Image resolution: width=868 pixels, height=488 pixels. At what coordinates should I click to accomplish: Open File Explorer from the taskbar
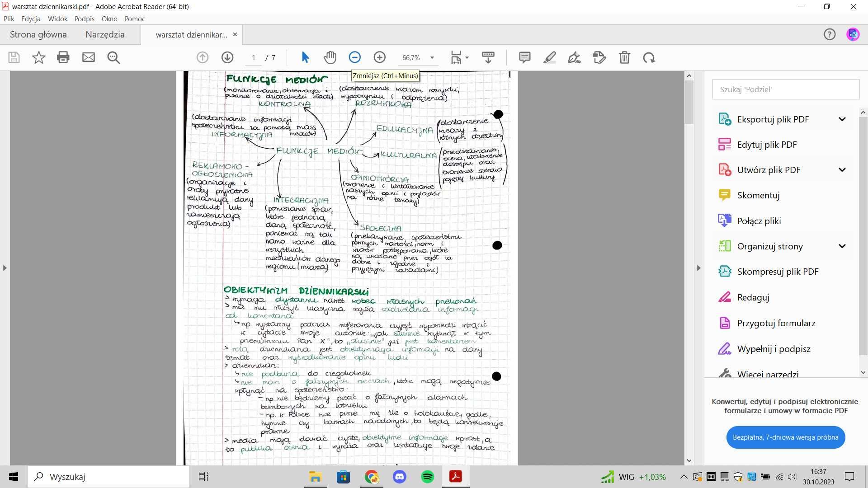(x=315, y=477)
